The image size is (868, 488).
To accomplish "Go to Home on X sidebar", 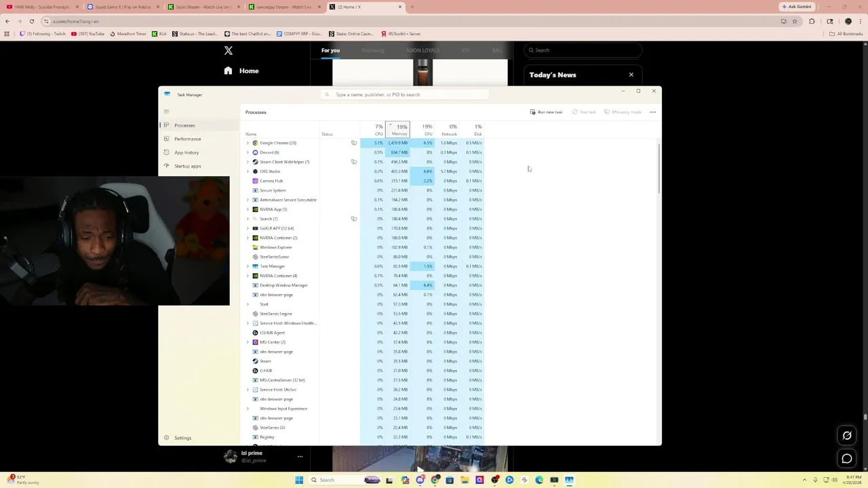I will click(x=241, y=70).
